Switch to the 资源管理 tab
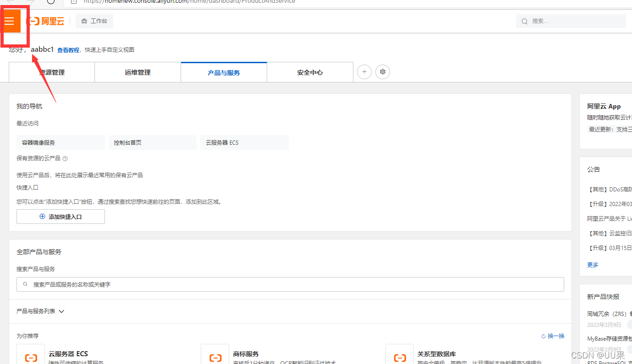 tap(52, 72)
